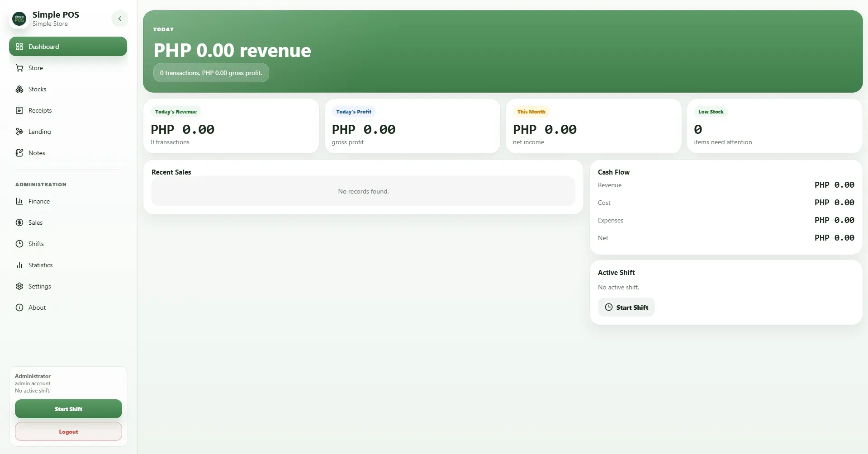Click the Low Stock badge
The image size is (868, 454).
[x=711, y=112]
